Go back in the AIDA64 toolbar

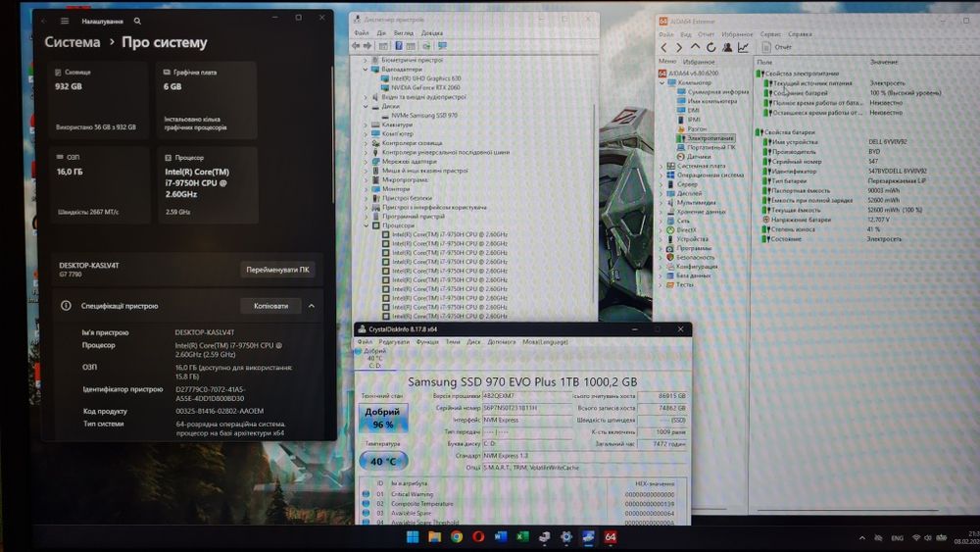pyautogui.click(x=663, y=47)
